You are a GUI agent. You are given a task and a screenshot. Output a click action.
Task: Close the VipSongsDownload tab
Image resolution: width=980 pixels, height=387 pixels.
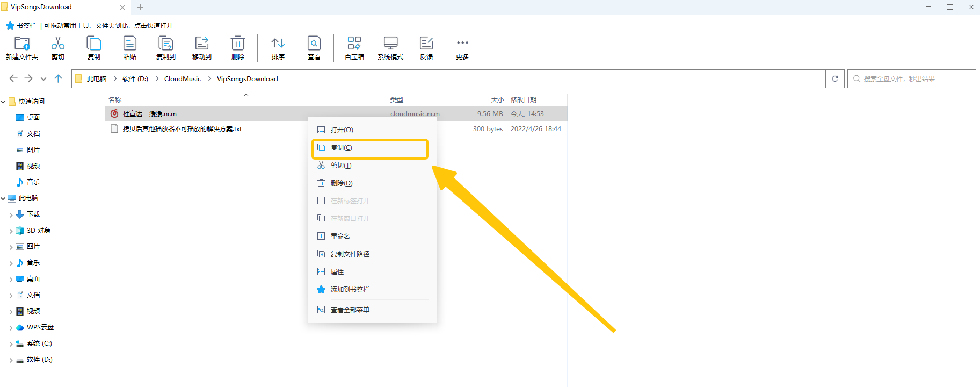[122, 8]
